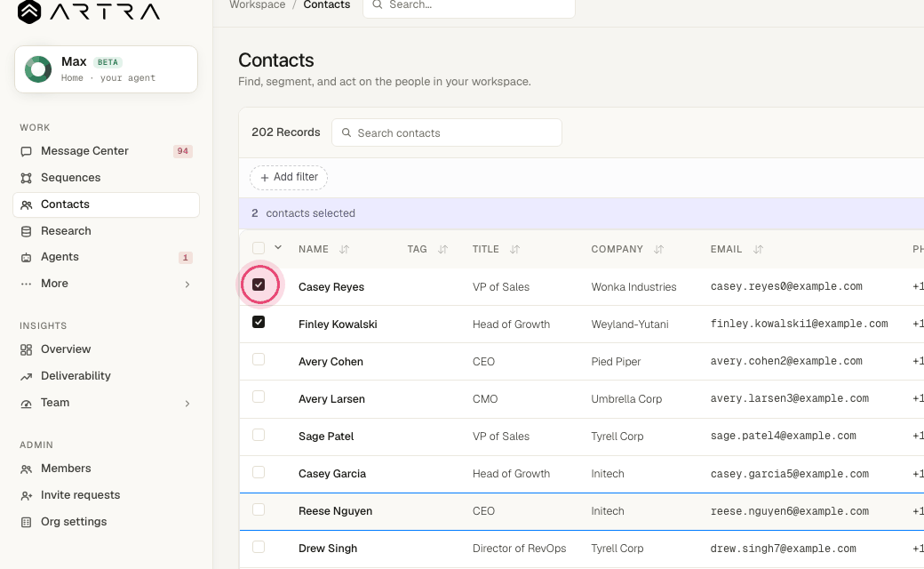
Task: Sort by Company column arrows icon
Action: 659,250
